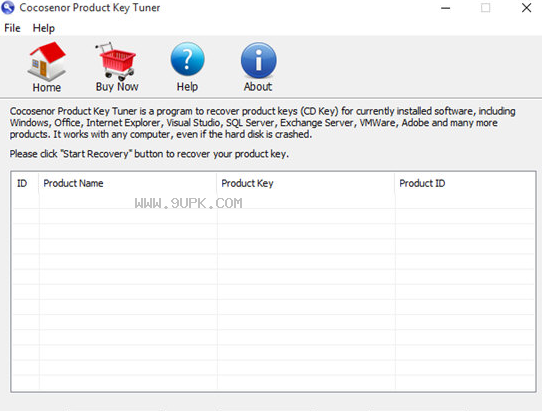Minimize the Product Key Tuner window
542x411 pixels.
pyautogui.click(x=446, y=8)
